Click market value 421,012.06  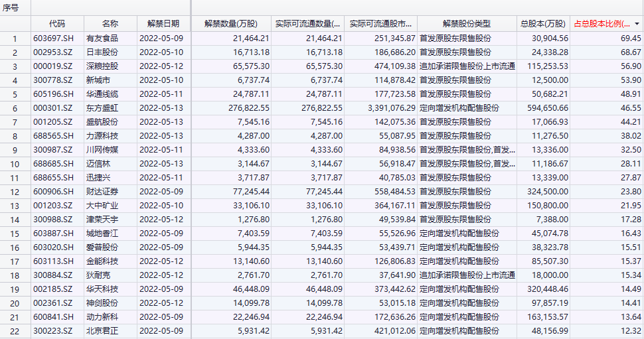pos(395,331)
